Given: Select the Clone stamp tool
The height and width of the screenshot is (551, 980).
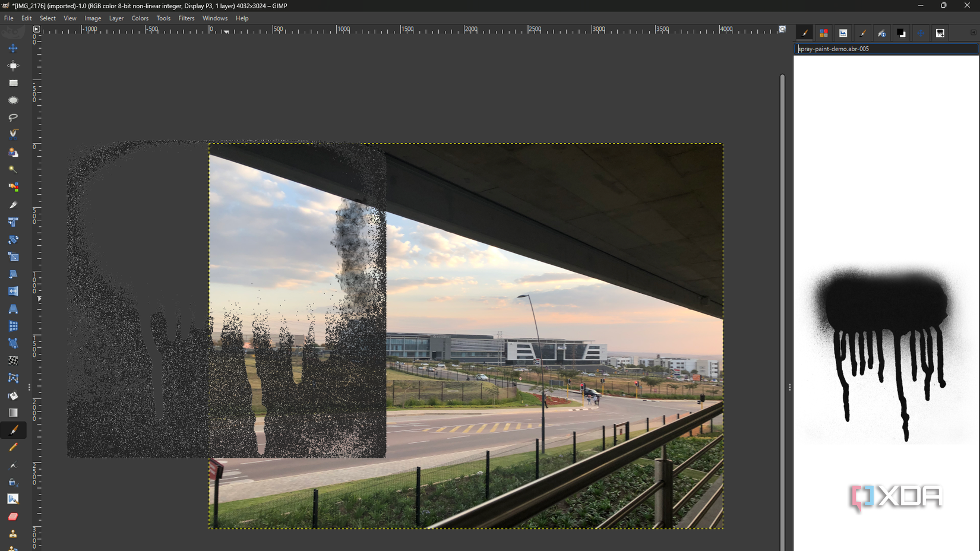Looking at the screenshot, I should [x=13, y=534].
